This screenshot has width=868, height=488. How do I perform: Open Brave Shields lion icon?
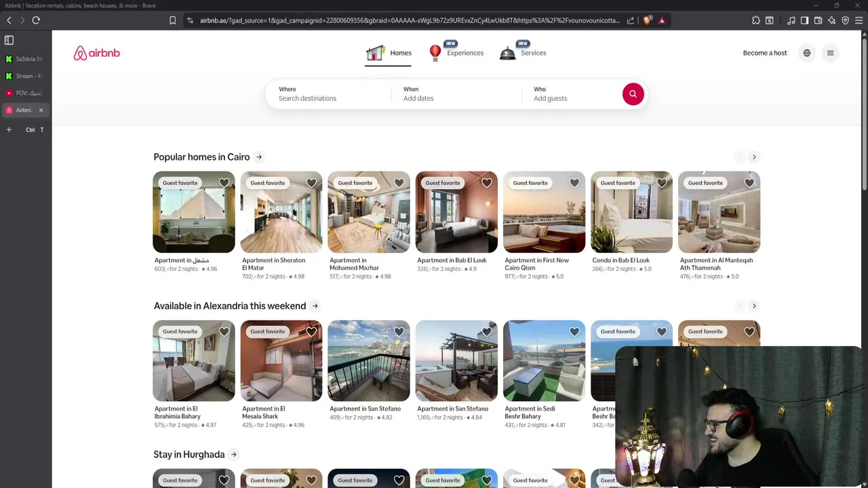[x=647, y=20]
